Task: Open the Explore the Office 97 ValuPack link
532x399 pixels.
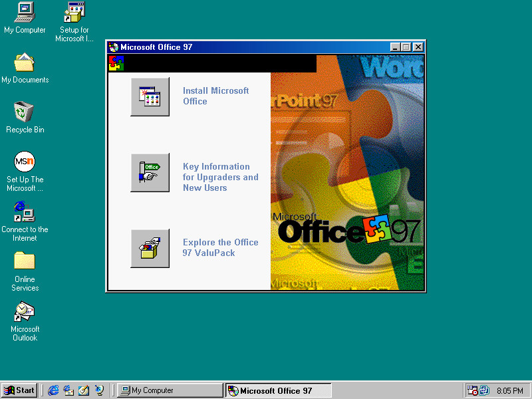Action: pyautogui.click(x=221, y=247)
